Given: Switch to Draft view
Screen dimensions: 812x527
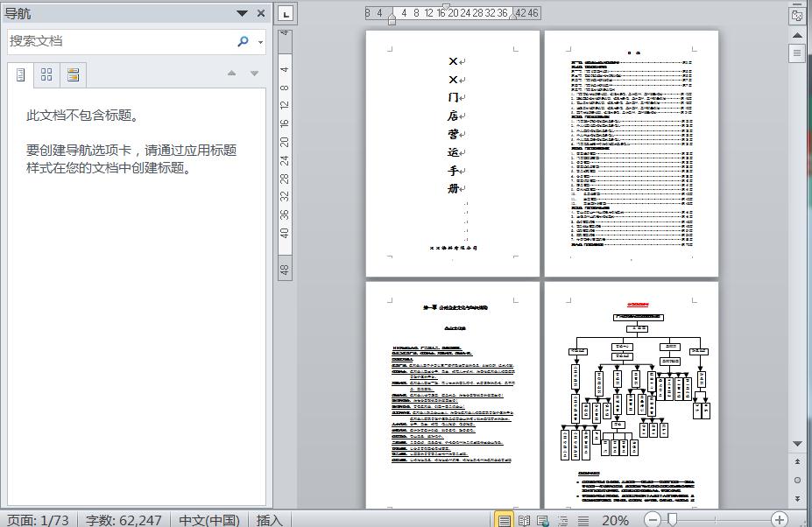Looking at the screenshot, I should [583, 520].
